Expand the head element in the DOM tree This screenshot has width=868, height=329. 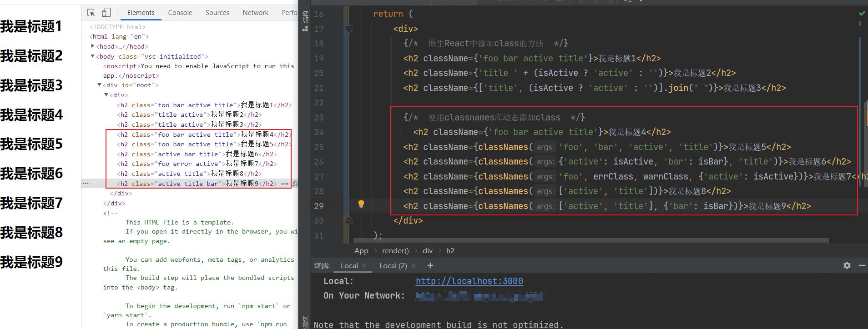tap(93, 46)
